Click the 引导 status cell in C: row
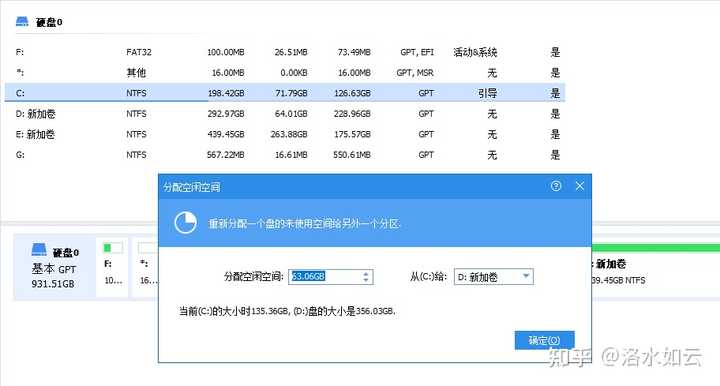Viewport: 720px width, 386px height. point(487,93)
